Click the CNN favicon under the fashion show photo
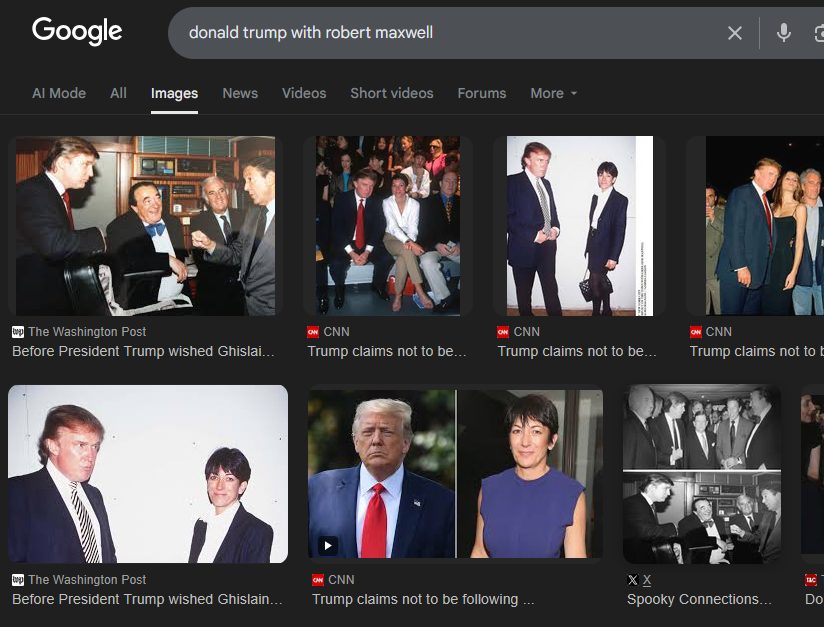The height and width of the screenshot is (627, 824). point(313,332)
